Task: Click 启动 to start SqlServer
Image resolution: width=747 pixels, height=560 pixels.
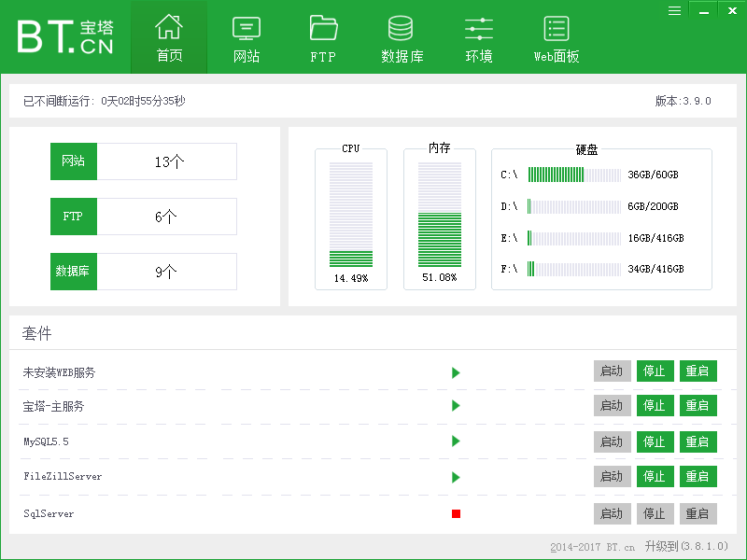Action: 612,513
